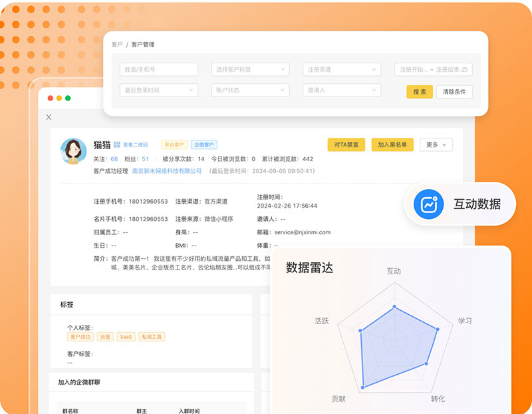Expand the 更多 actions menu
Screen dimensions: 532x414
(437, 144)
